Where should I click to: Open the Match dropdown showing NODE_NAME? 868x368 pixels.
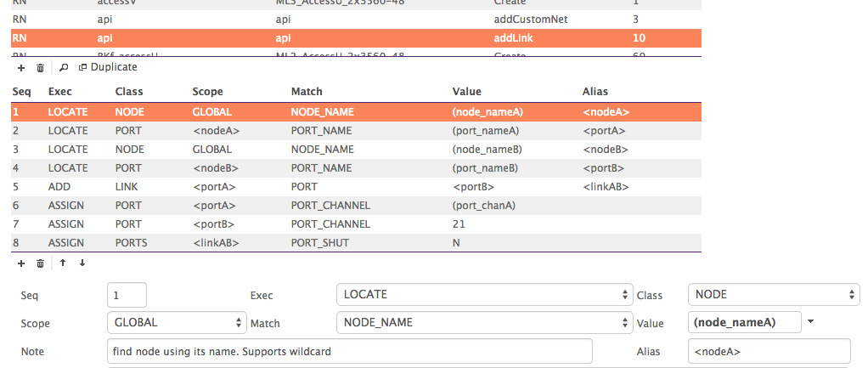point(483,323)
